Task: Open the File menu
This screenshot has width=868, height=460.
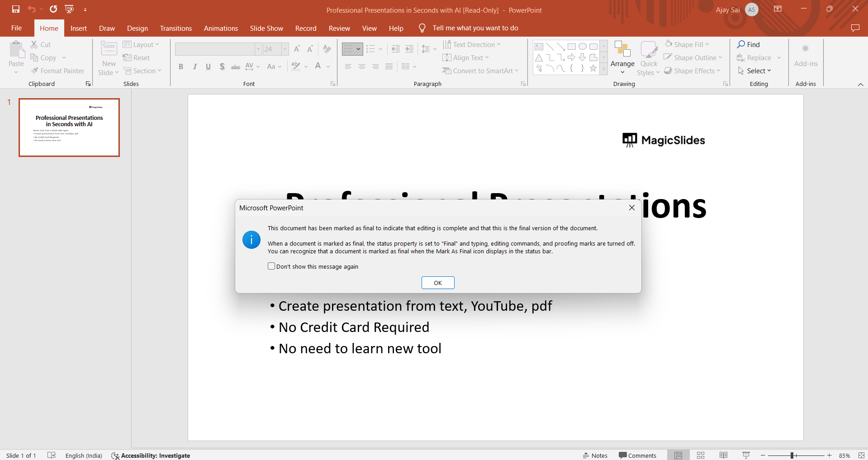Action: click(x=16, y=28)
